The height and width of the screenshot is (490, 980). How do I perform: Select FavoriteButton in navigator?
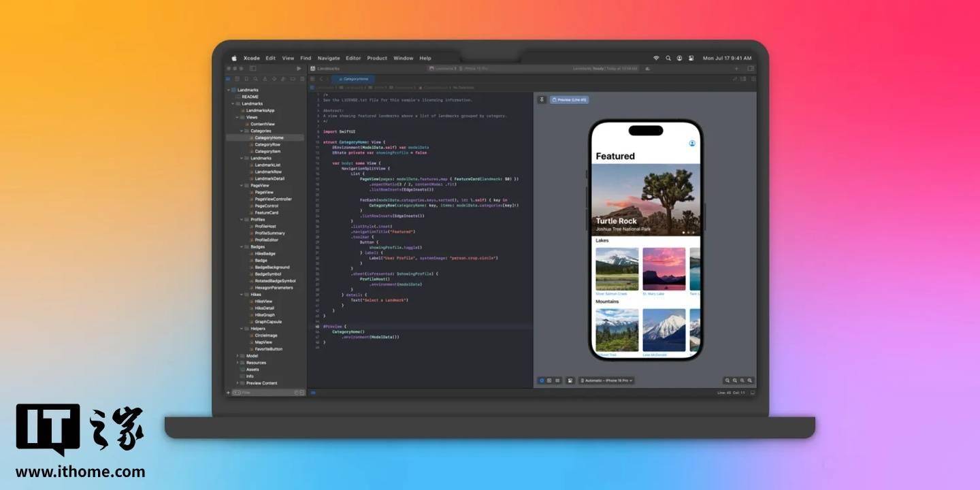coord(268,348)
